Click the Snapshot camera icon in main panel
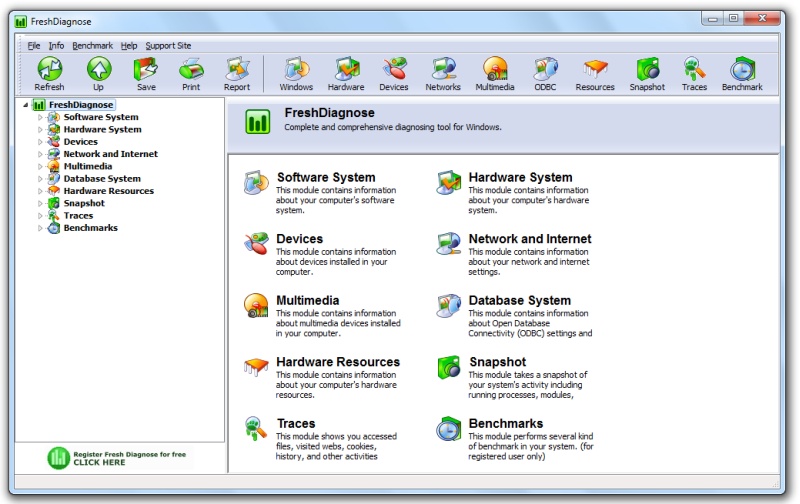800x504 pixels. click(448, 367)
